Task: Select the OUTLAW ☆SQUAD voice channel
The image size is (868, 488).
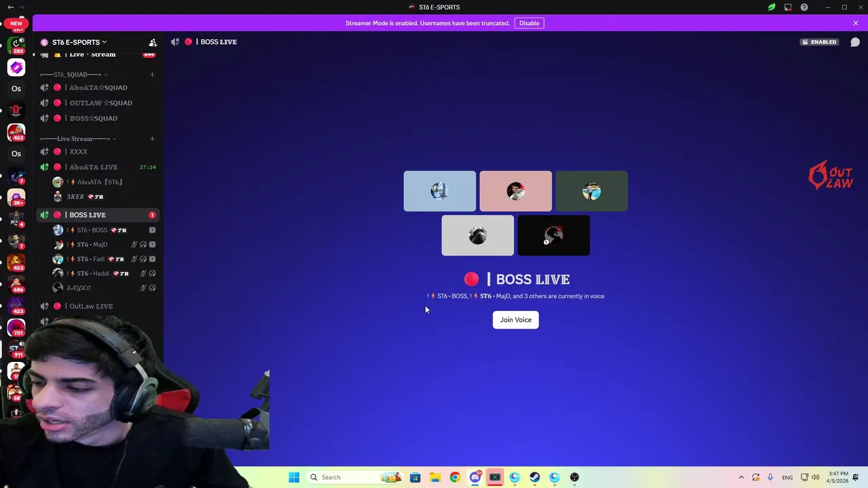Action: (98, 103)
